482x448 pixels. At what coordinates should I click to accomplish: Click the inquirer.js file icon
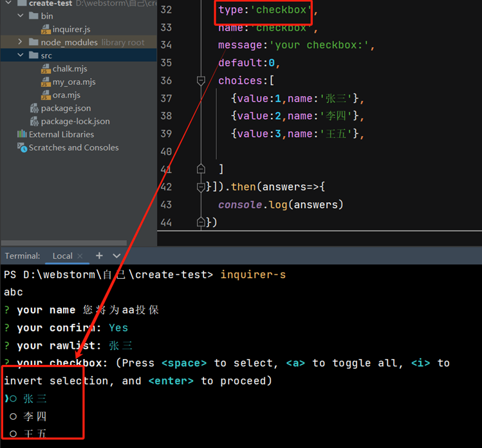[46, 29]
